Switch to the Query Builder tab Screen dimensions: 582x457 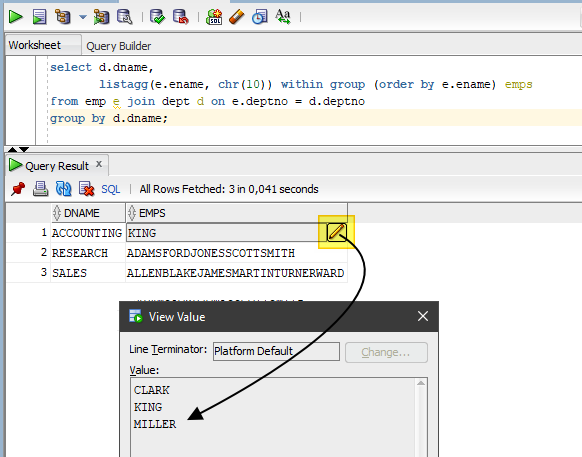pyautogui.click(x=118, y=46)
